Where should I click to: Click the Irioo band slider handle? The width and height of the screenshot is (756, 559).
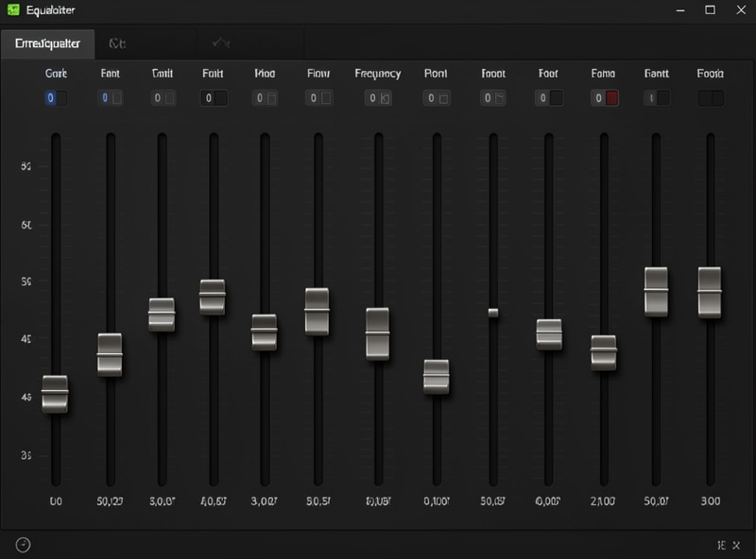(265, 332)
